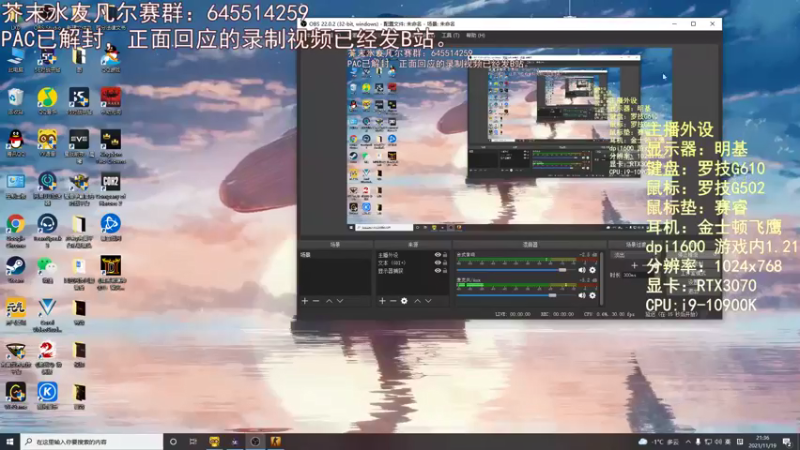Select the QQ Music desktop icon
The width and height of the screenshot is (800, 450).
click(x=47, y=102)
